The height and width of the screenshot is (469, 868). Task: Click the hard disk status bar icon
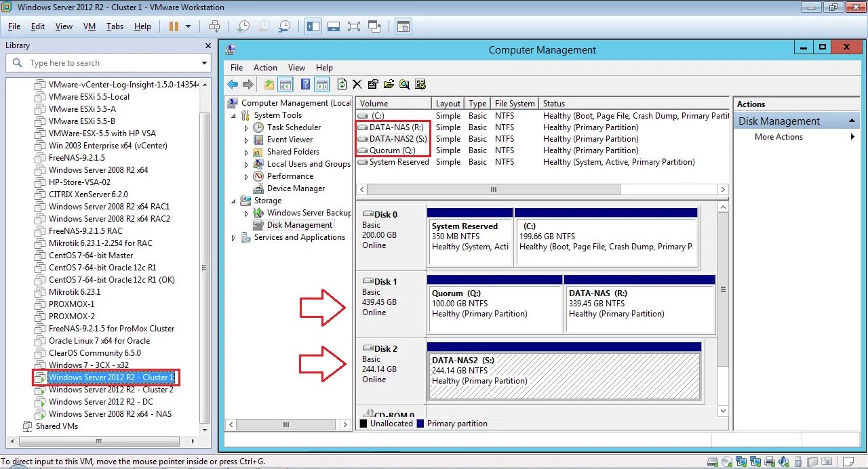713,462
